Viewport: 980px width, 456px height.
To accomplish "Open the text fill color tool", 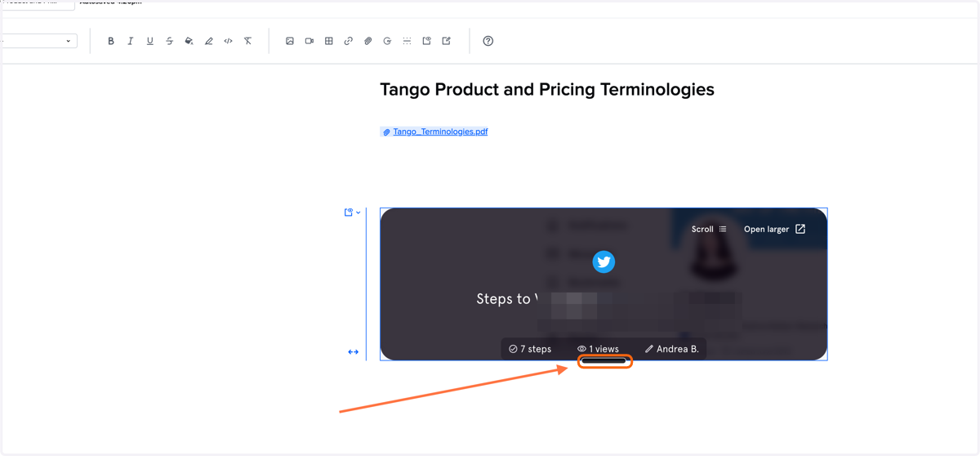I will 189,41.
